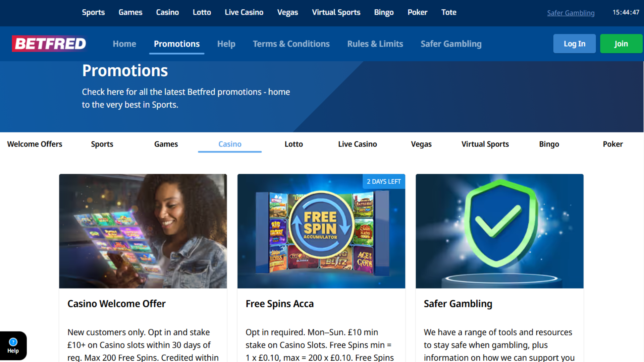The width and height of the screenshot is (644, 362).
Task: Open the Casino Welcome Offer image
Action: (143, 231)
